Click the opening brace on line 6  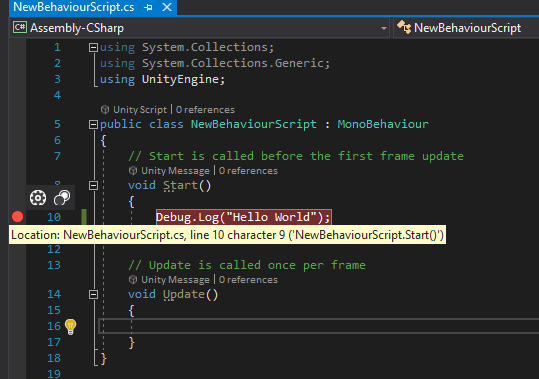pos(103,141)
